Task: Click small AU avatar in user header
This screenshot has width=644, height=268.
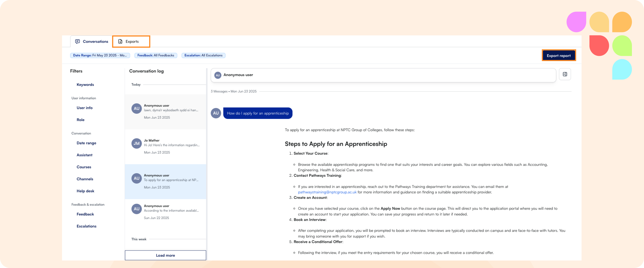Action: click(x=218, y=75)
